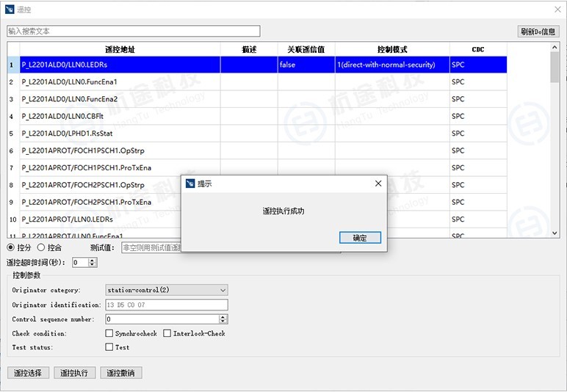The height and width of the screenshot is (392, 567).
Task: Select the 控分 radio button
Action: click(x=11, y=247)
